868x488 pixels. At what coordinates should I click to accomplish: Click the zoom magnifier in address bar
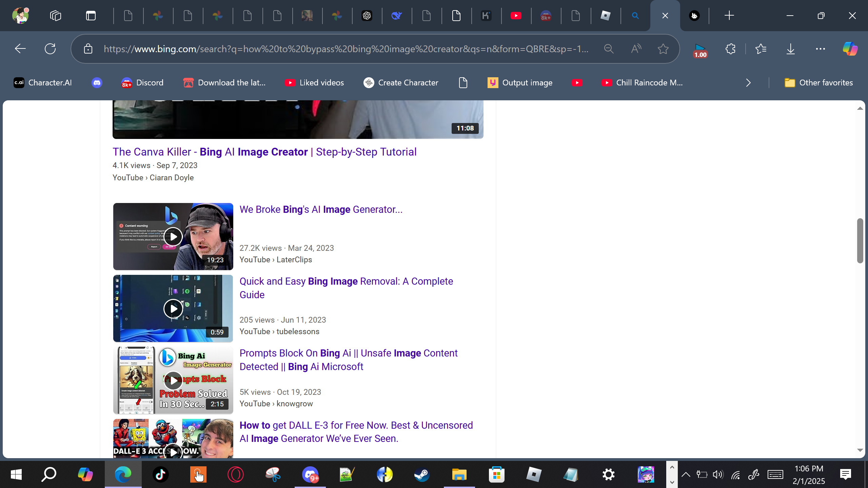[609, 49]
